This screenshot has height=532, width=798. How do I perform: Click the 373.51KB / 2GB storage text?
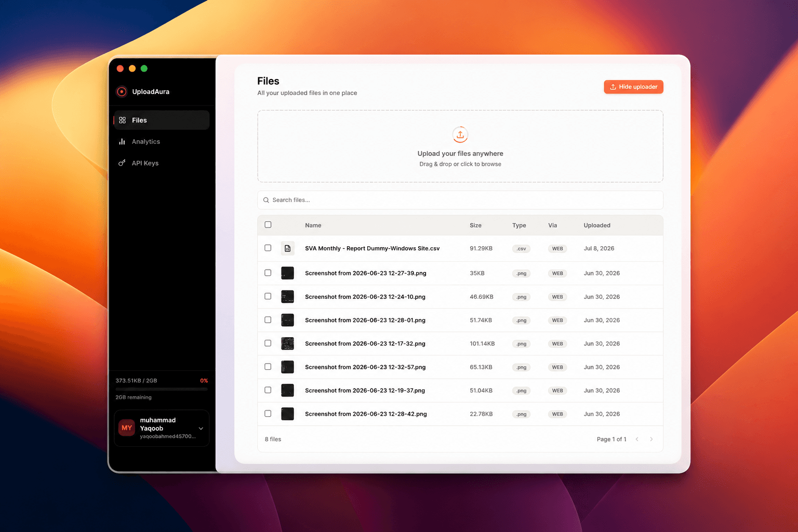(136, 380)
